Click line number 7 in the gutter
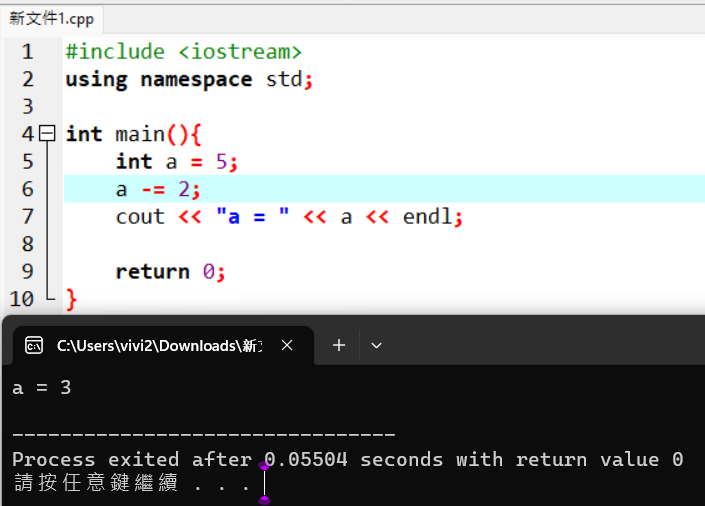Screen dimensions: 705x506 (27, 216)
